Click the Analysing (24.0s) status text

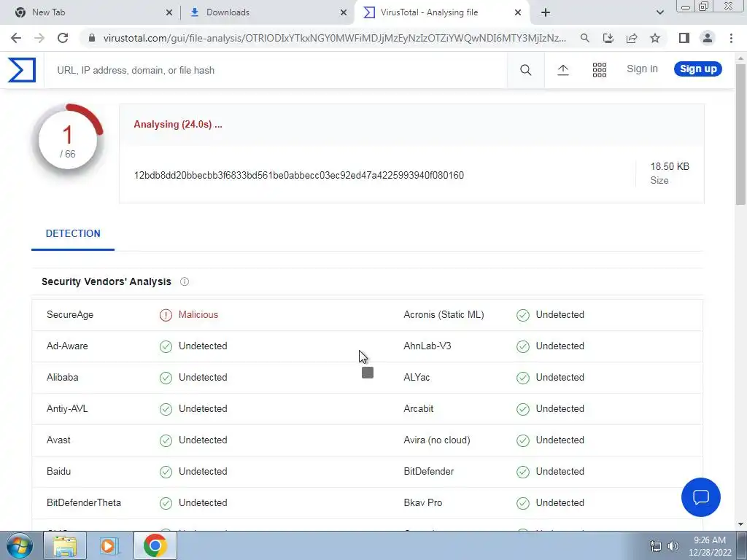pyautogui.click(x=178, y=124)
